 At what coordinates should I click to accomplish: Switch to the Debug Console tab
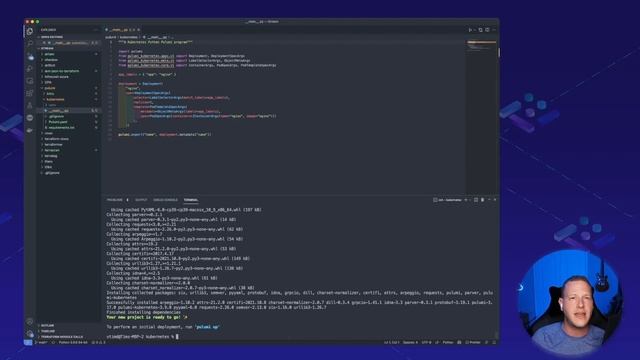(165, 200)
